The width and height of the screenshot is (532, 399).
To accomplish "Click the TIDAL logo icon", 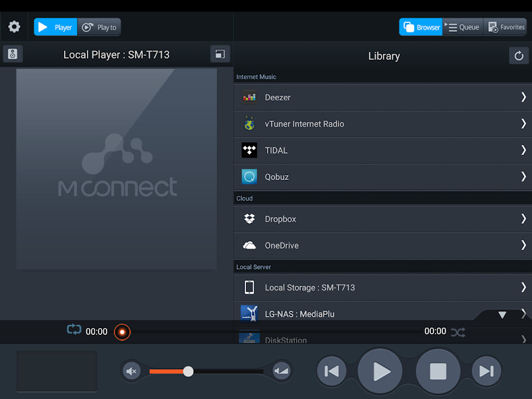I will 249,150.
